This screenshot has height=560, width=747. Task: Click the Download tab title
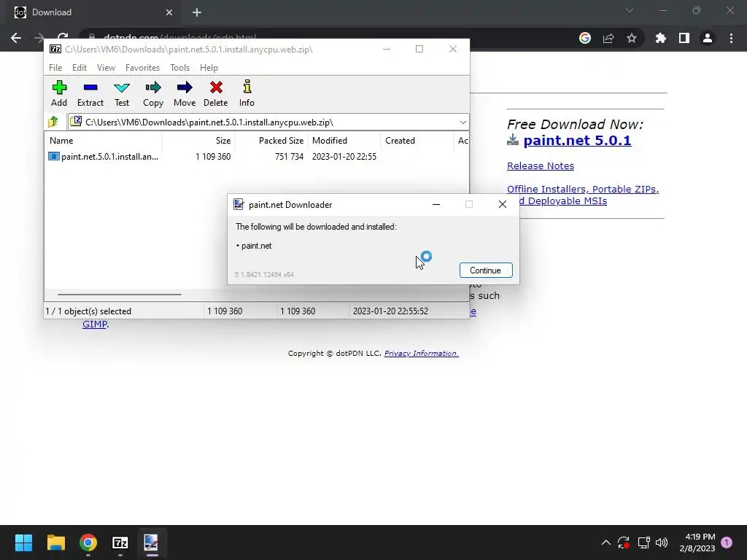52,12
